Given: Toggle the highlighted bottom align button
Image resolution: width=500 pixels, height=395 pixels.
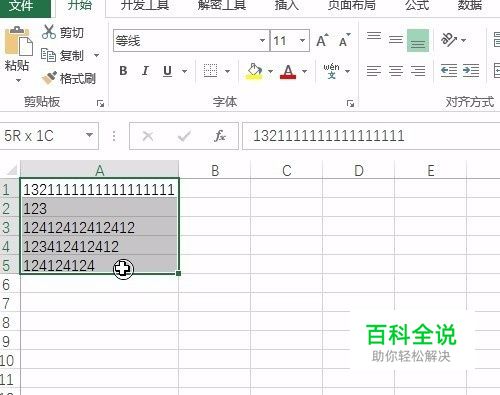Looking at the screenshot, I should coord(418,40).
